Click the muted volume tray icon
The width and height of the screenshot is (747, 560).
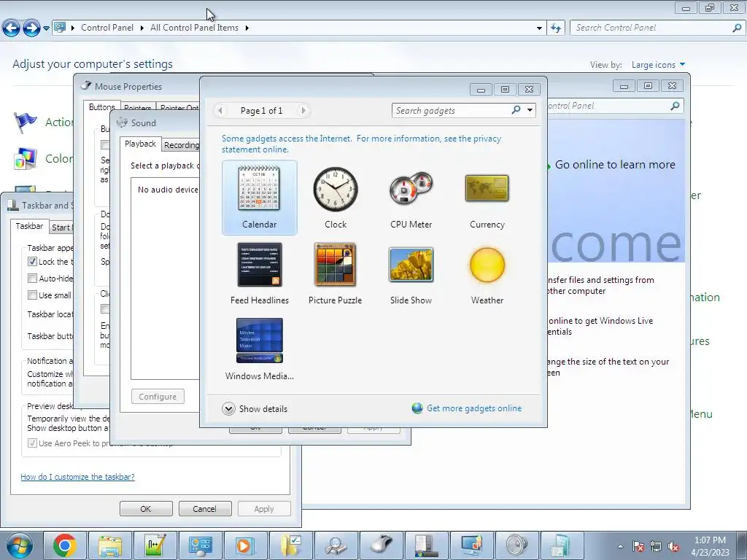tap(673, 546)
